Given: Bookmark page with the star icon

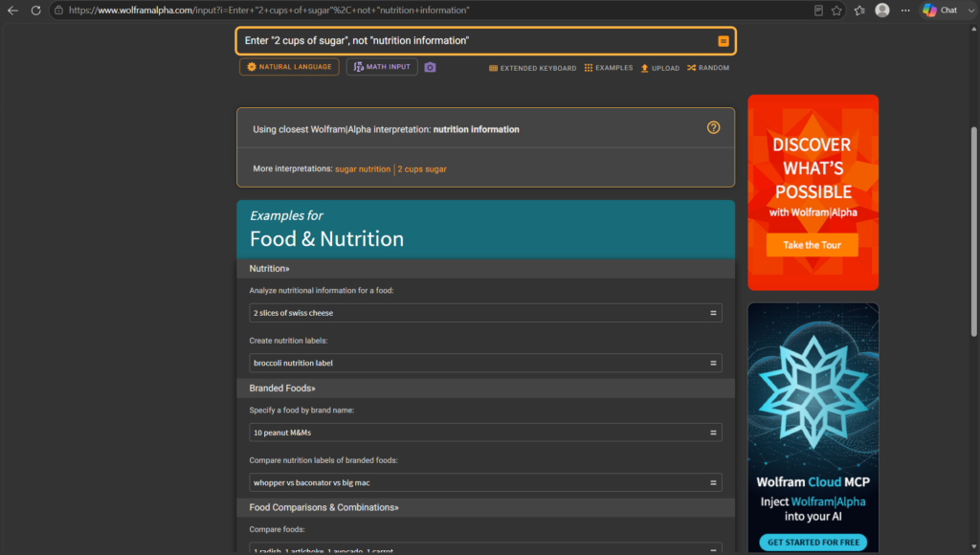Looking at the screenshot, I should 836,10.
